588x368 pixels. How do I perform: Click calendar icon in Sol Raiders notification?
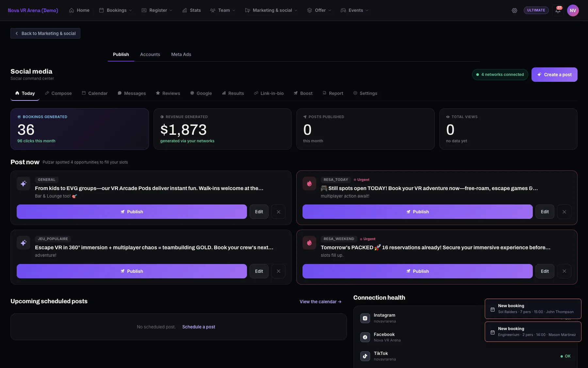[493, 309]
